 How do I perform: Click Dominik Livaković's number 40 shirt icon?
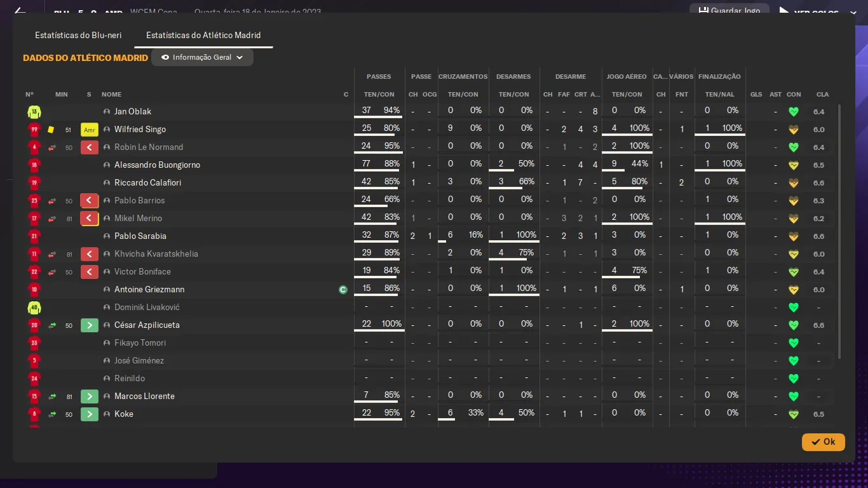click(34, 308)
